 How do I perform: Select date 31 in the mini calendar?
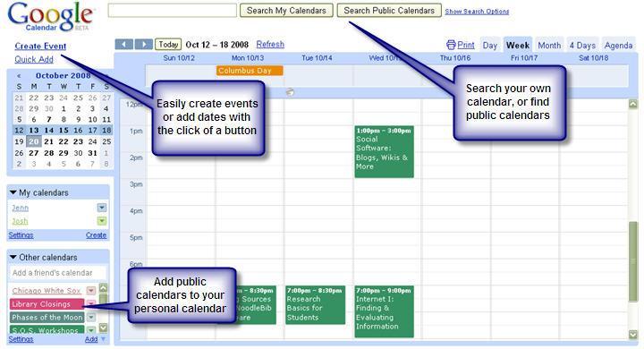pyautogui.click(x=93, y=153)
